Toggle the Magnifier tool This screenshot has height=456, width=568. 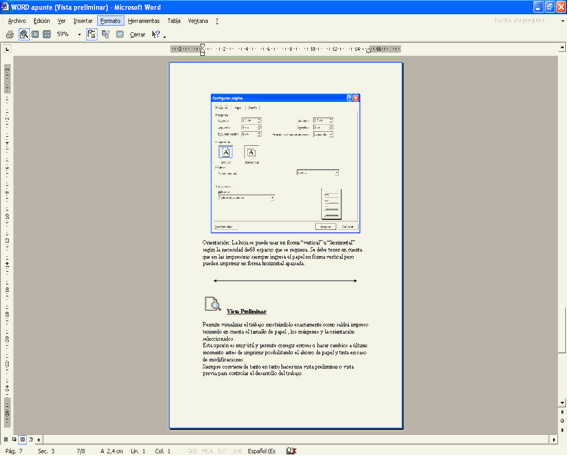24,34
